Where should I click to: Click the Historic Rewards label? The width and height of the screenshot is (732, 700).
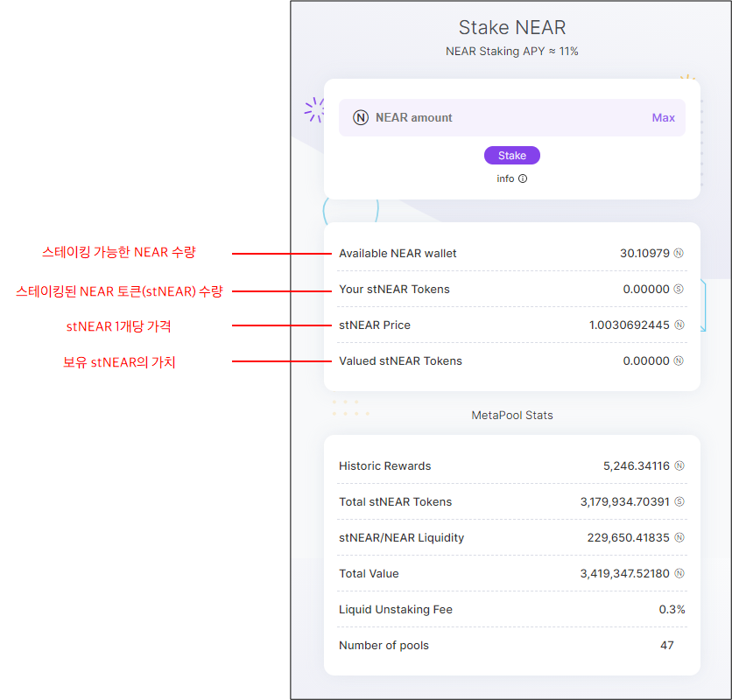pos(385,466)
